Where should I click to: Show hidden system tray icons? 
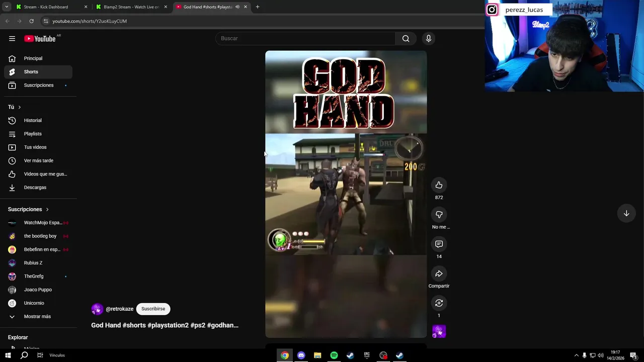[576, 355]
